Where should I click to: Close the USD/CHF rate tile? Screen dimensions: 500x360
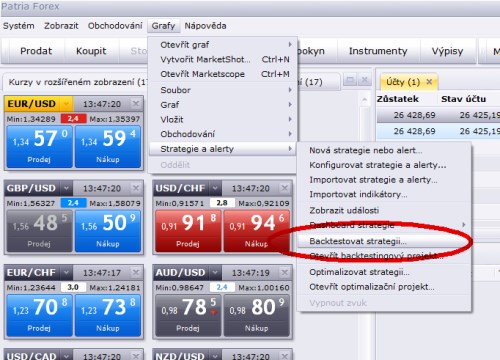tap(285, 188)
